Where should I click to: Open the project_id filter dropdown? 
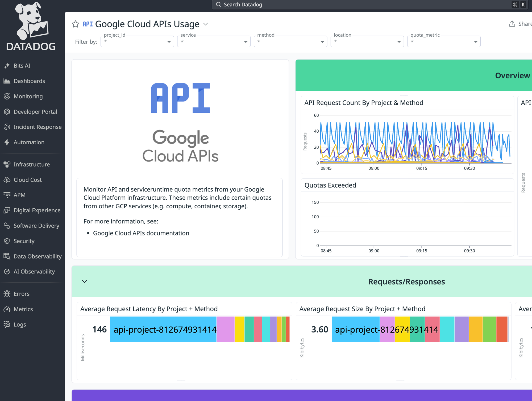click(137, 41)
